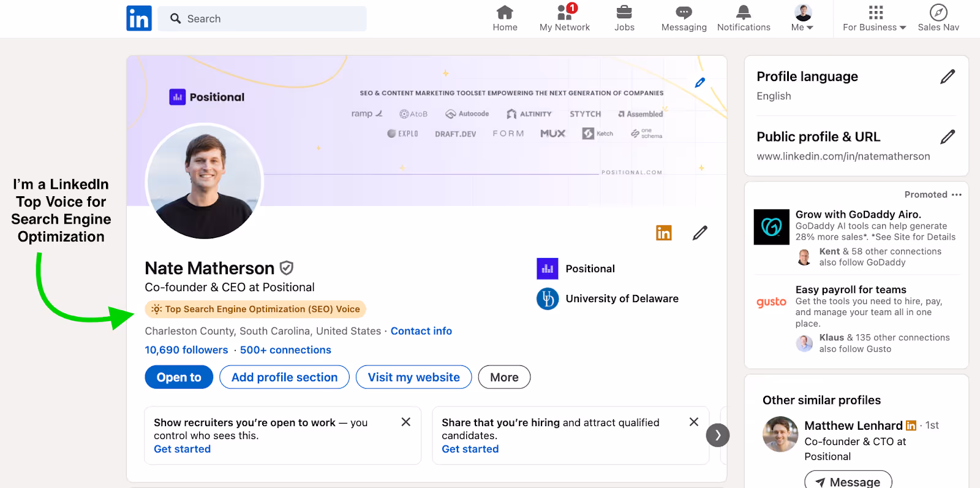Click the verification shield beside Nate Matherson
Image resolution: width=980 pixels, height=488 pixels.
(x=286, y=268)
